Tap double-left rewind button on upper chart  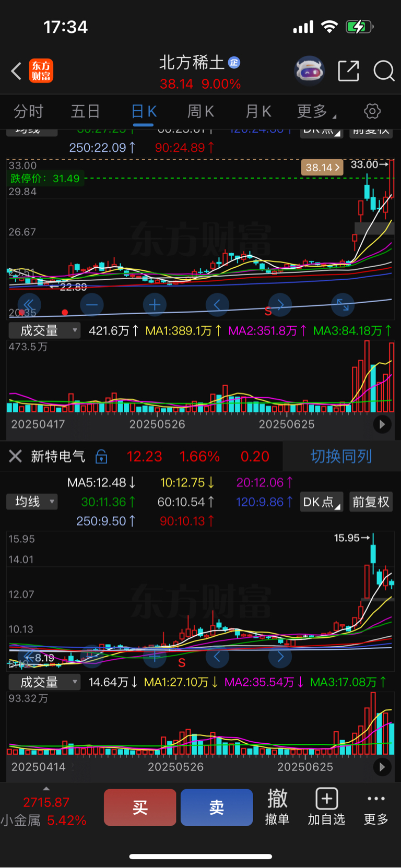click(29, 305)
